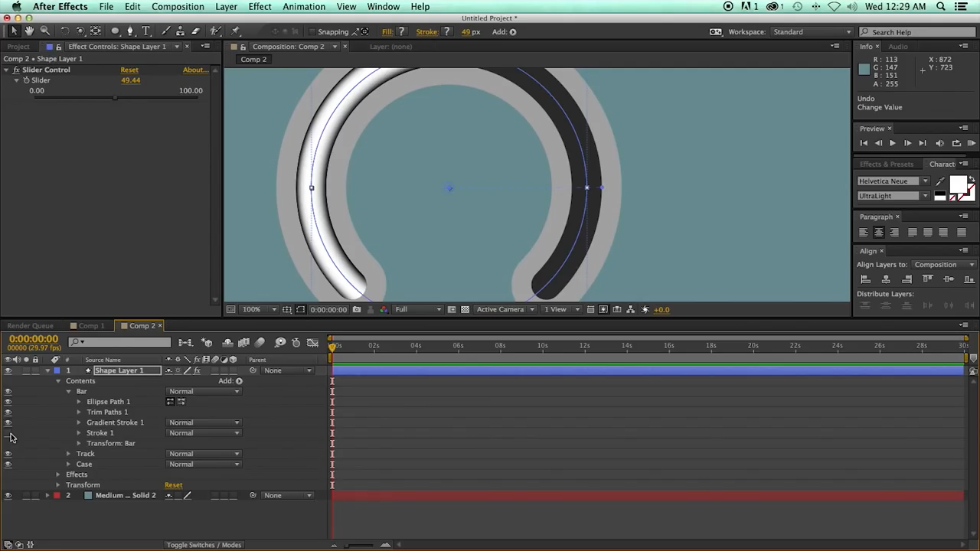Open the Workspace dropdown
Viewport: 980px width, 551px height.
(812, 32)
